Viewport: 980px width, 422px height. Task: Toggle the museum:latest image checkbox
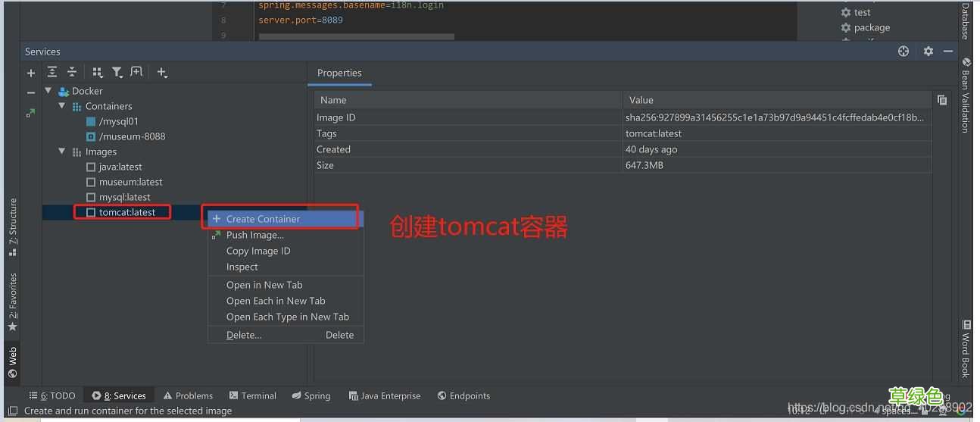tap(91, 182)
